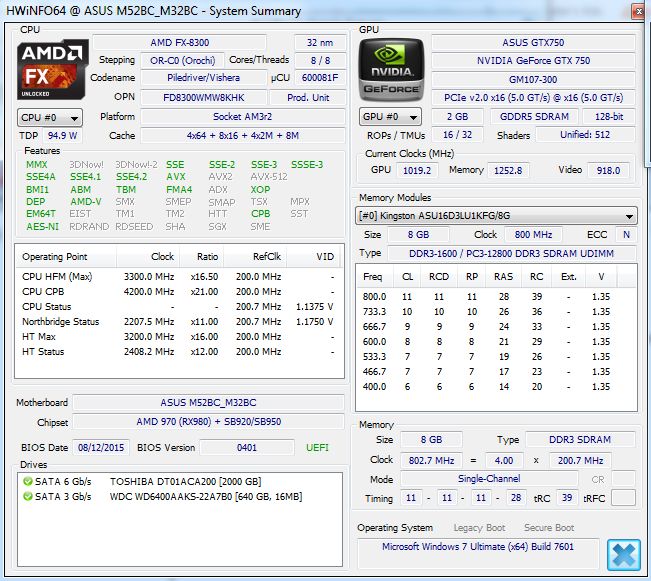Click green check icon beside TOSHIBA drive
The width and height of the screenshot is (651, 581).
coord(28,482)
